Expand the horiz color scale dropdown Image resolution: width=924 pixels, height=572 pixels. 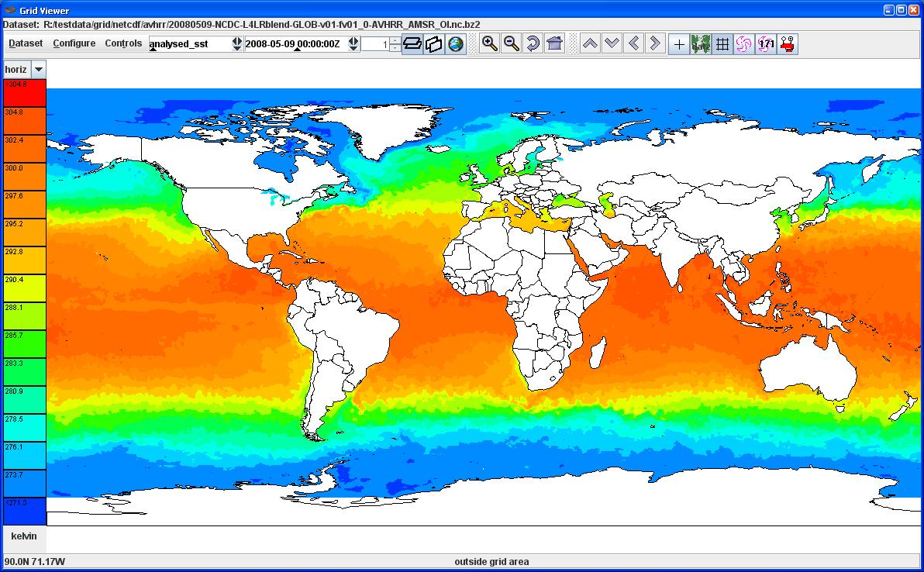pos(38,70)
